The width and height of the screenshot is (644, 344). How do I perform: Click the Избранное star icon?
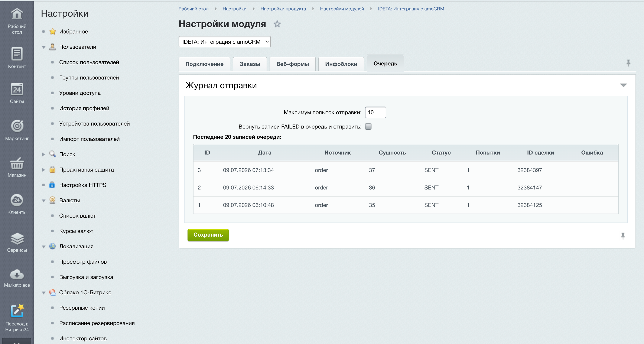coord(52,32)
